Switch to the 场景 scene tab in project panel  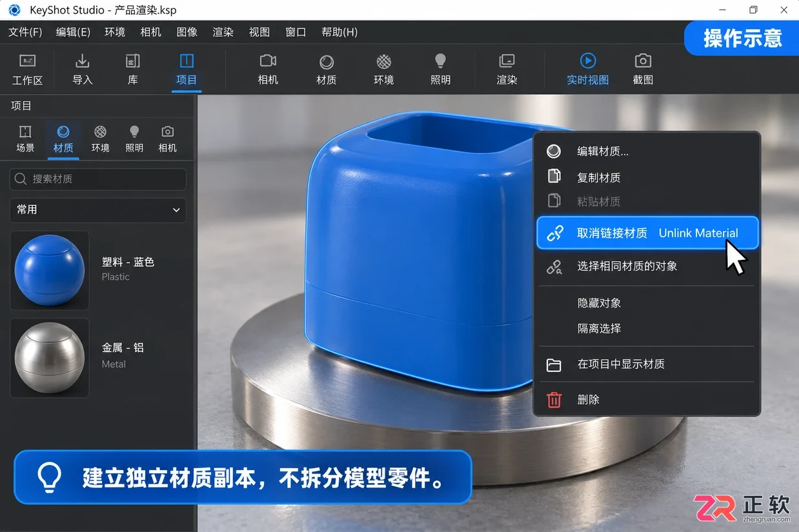click(x=25, y=139)
